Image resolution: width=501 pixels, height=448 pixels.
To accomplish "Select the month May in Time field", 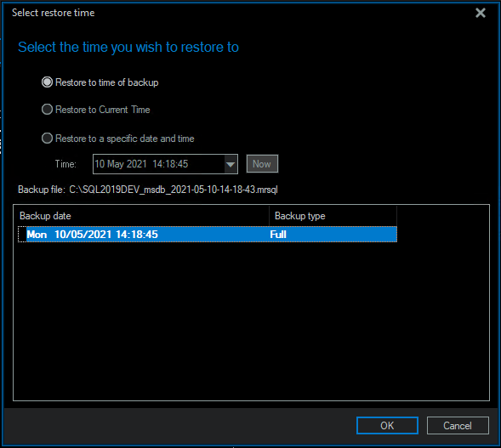I will (116, 164).
